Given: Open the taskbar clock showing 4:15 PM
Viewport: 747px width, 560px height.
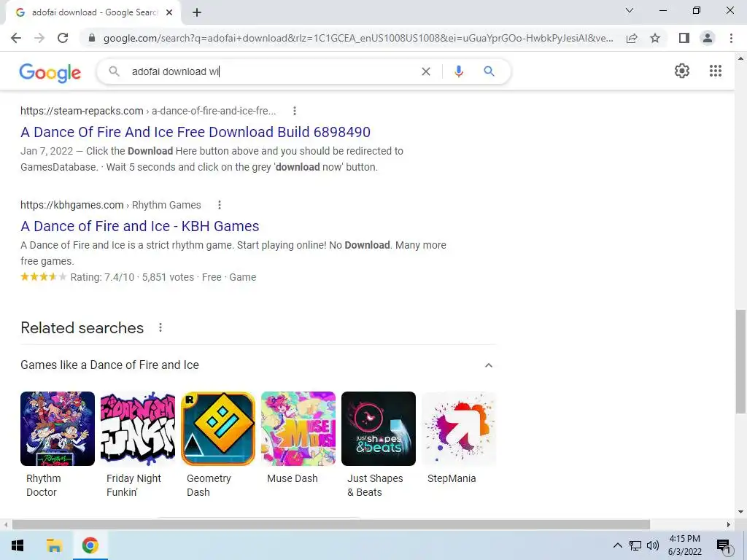Looking at the screenshot, I should point(684,545).
